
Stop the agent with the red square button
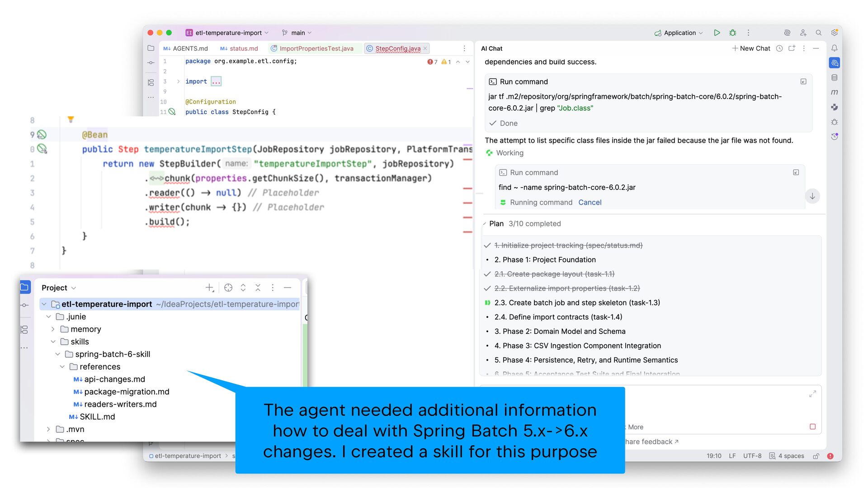[812, 427]
